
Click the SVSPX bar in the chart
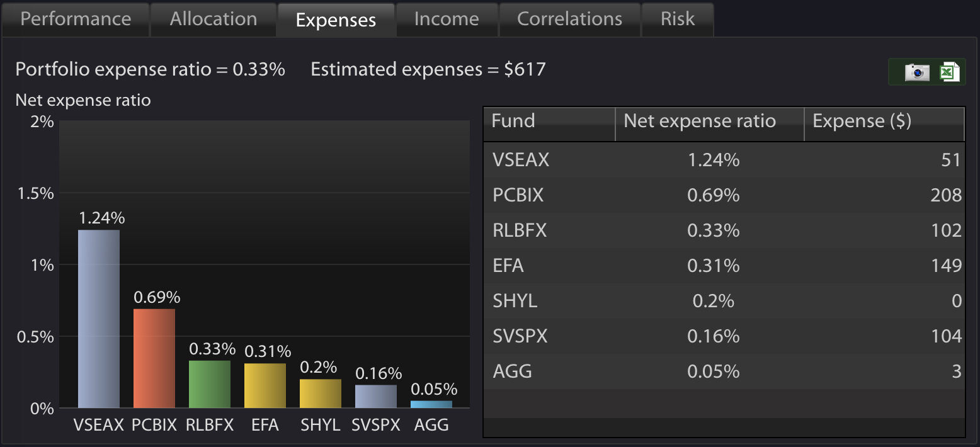tap(376, 397)
